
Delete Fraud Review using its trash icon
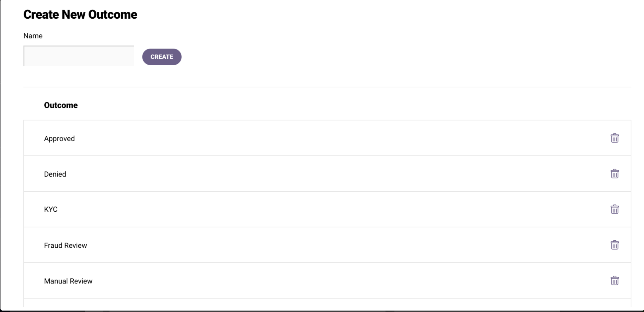(614, 245)
